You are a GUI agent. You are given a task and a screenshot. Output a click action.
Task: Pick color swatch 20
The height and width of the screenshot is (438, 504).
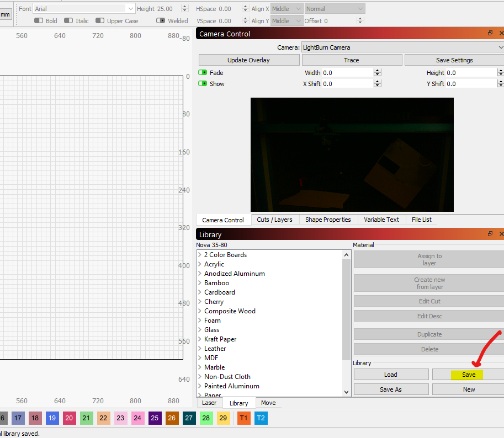(x=69, y=418)
